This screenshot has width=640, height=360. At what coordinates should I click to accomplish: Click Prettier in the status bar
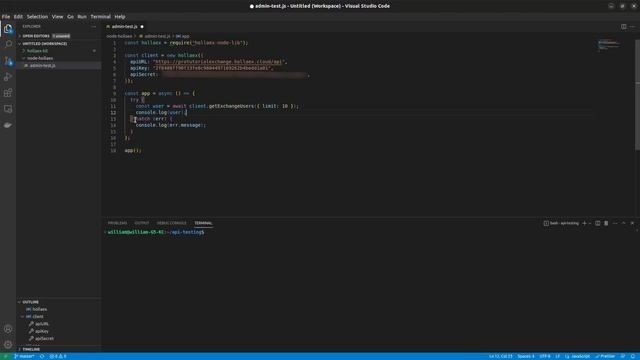[605, 356]
